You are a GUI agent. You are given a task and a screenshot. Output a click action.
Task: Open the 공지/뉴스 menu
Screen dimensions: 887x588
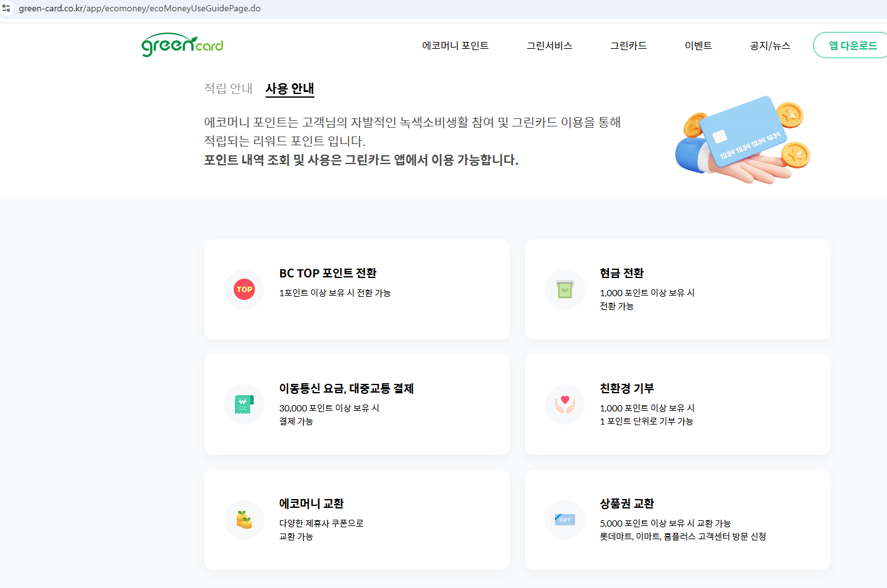point(769,45)
